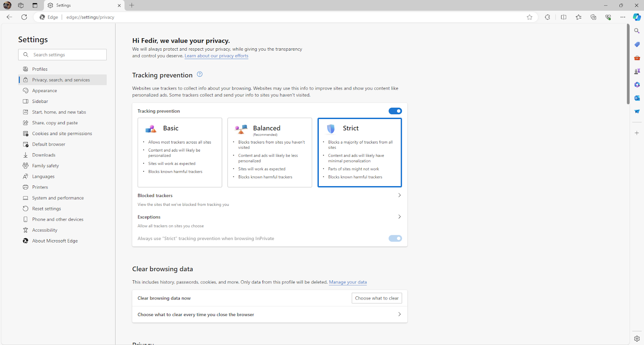Open About Microsoft Edge
Viewport: 644px width, 345px height.
(x=62, y=241)
